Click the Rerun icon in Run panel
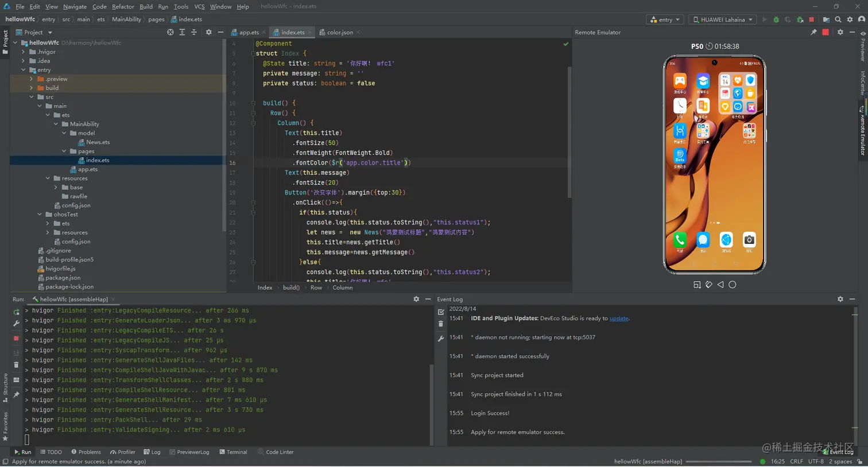This screenshot has height=467, width=868. click(16, 312)
